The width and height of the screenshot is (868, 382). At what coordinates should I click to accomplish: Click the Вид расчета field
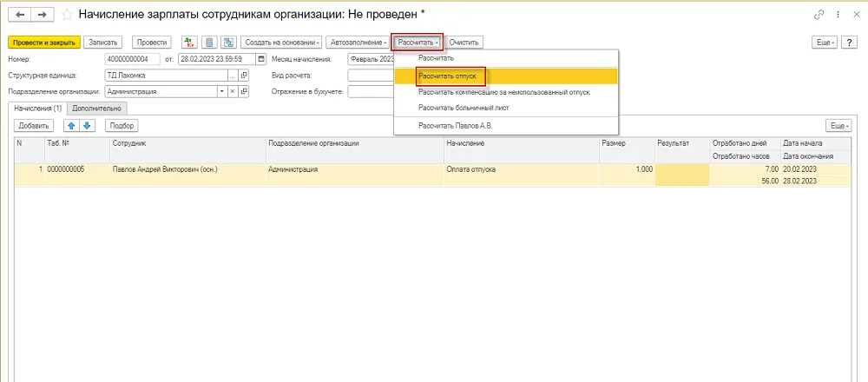[371, 76]
